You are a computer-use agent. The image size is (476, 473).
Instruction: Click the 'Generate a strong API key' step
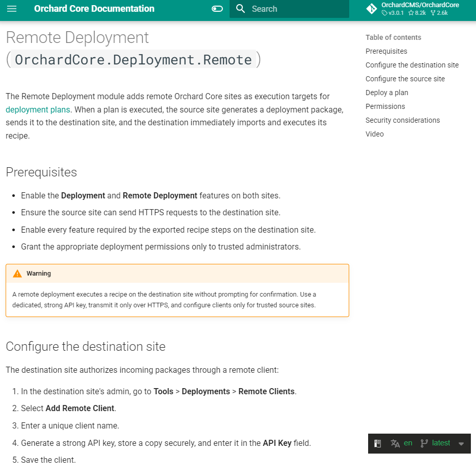tap(166, 443)
